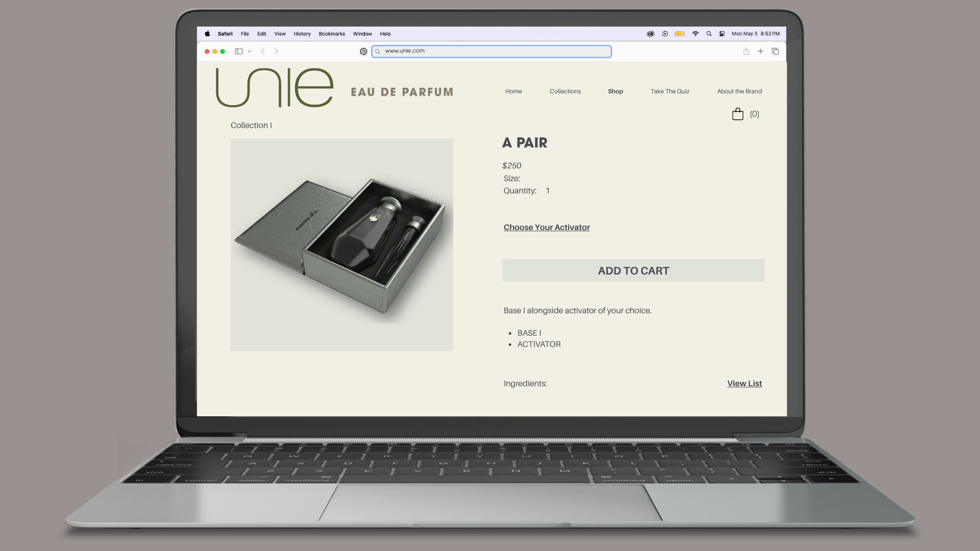
Task: Click the cart count (0)
Action: pos(754,114)
